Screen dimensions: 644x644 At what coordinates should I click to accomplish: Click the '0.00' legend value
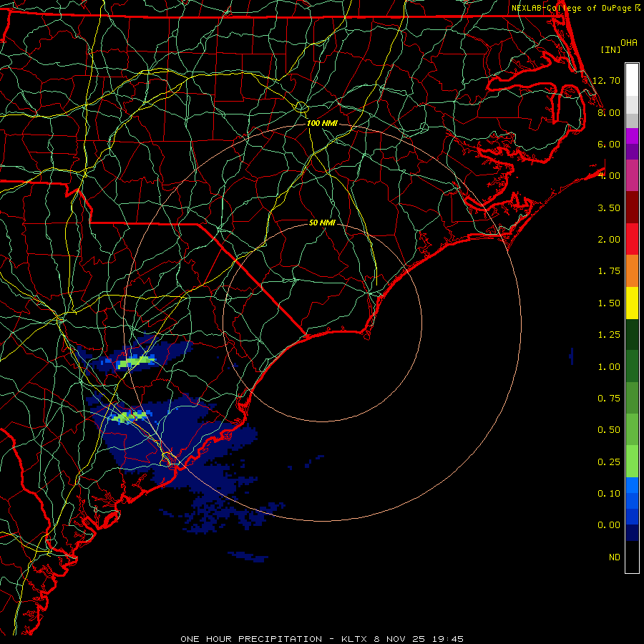609,525
